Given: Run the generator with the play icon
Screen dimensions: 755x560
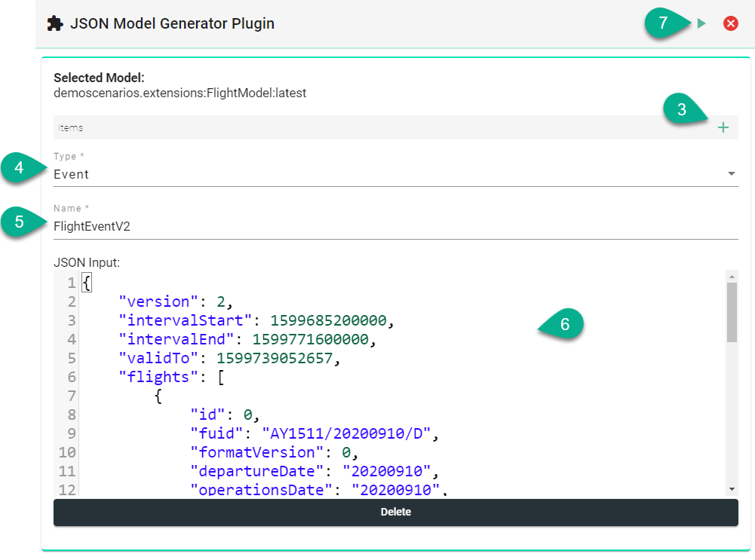Looking at the screenshot, I should pyautogui.click(x=701, y=23).
